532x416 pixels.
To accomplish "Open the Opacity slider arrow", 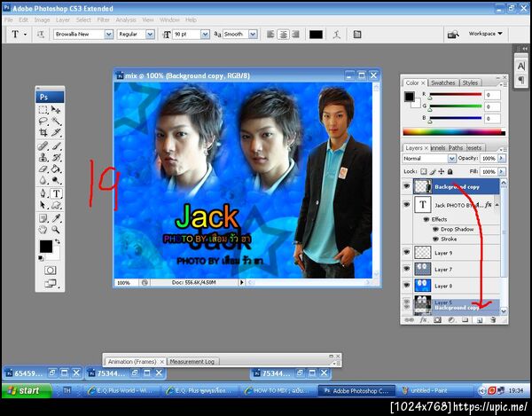I will [x=502, y=159].
